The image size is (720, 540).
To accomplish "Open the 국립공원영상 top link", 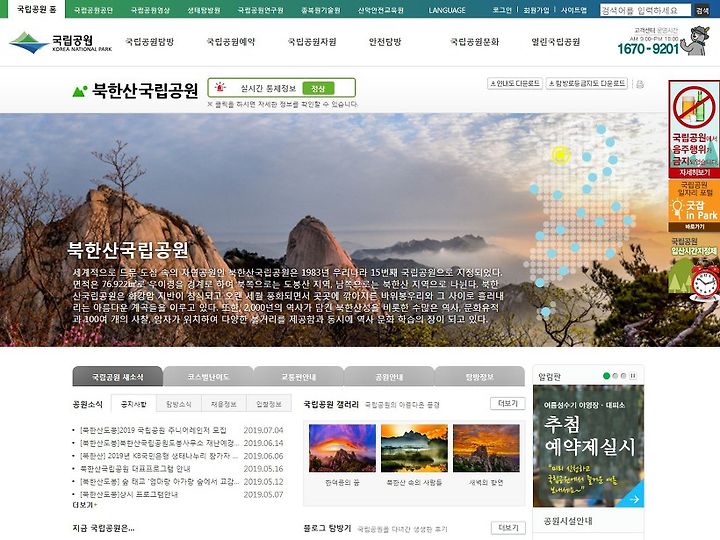I will click(x=150, y=10).
